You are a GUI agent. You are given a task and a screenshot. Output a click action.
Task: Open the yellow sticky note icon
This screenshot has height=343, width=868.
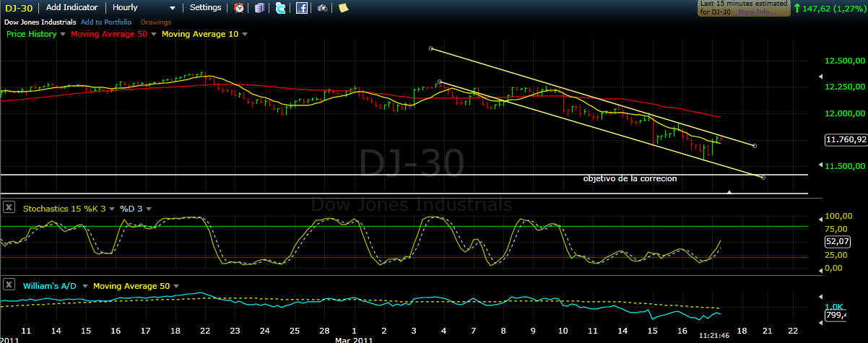[x=343, y=8]
